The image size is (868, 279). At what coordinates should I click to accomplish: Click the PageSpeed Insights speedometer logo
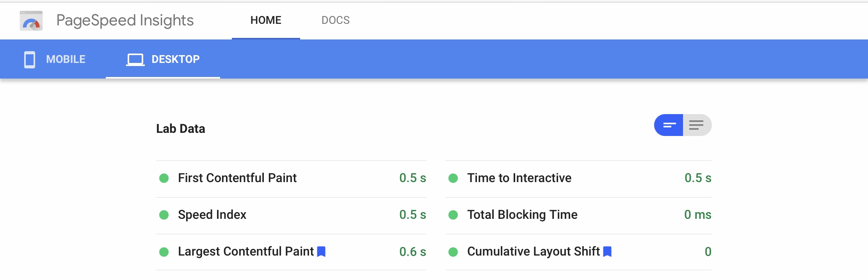tap(31, 20)
